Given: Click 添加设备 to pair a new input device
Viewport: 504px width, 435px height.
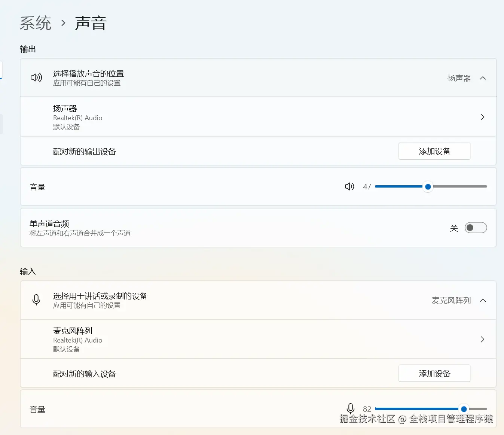Looking at the screenshot, I should click(x=434, y=373).
